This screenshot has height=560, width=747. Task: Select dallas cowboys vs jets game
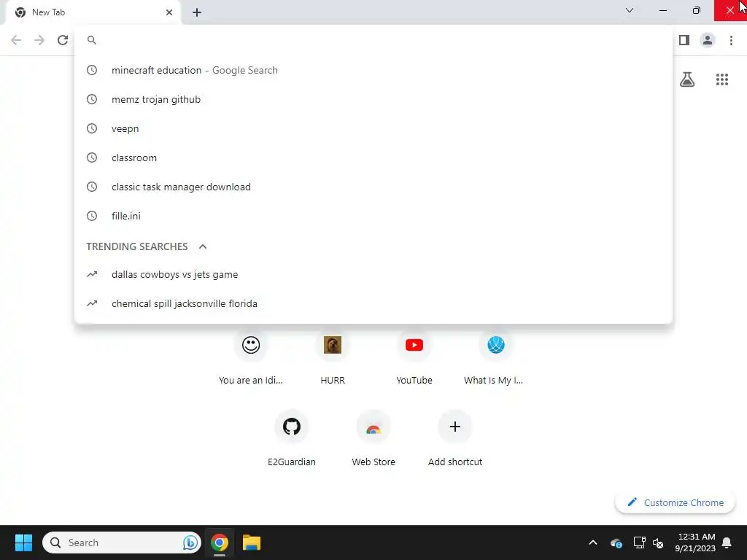pos(373,274)
